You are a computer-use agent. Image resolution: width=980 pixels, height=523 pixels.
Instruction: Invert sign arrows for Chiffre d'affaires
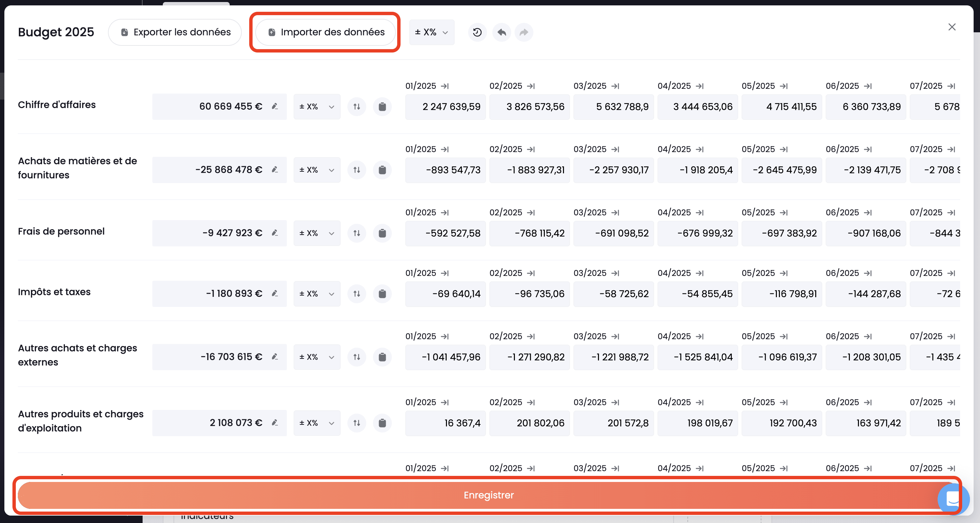coord(356,107)
